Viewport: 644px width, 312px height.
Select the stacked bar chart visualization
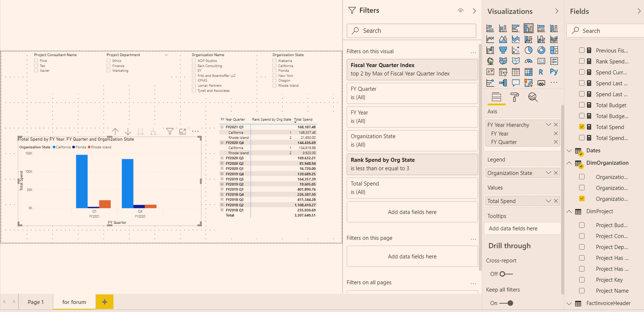[x=490, y=28]
